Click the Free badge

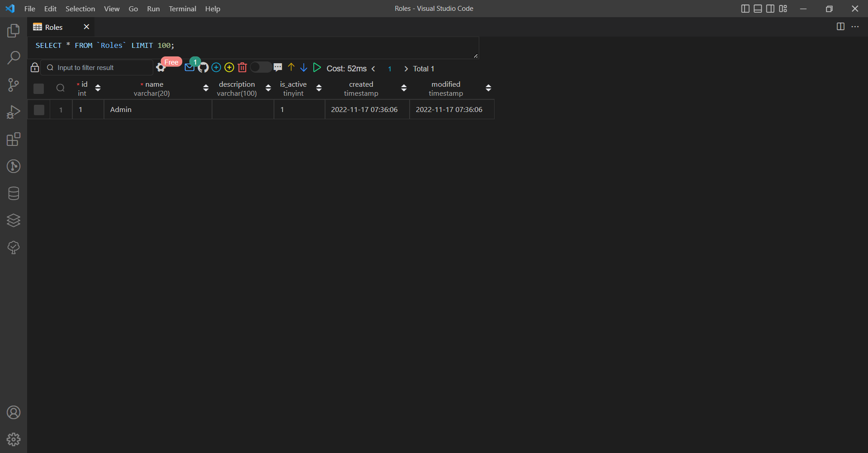point(171,62)
